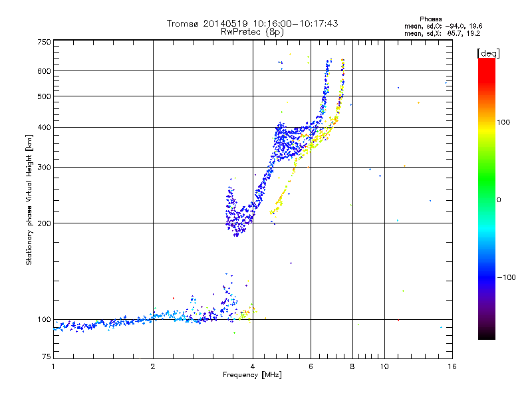
Task: Click the 'Phases' header text
Action: [x=430, y=19]
